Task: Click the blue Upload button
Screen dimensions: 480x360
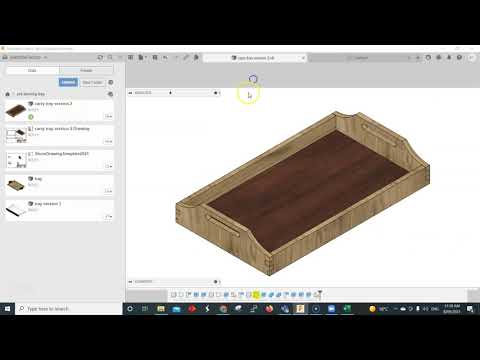Action: [68, 82]
